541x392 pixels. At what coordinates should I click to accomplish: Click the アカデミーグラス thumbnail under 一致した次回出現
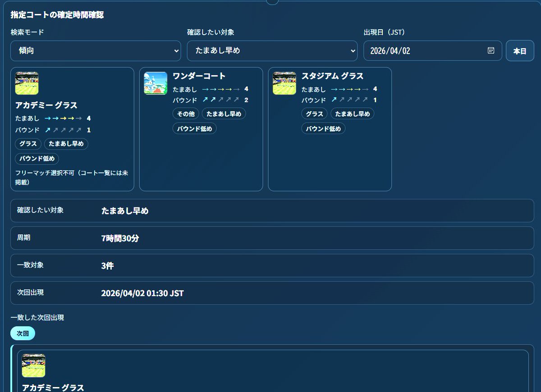tap(34, 366)
